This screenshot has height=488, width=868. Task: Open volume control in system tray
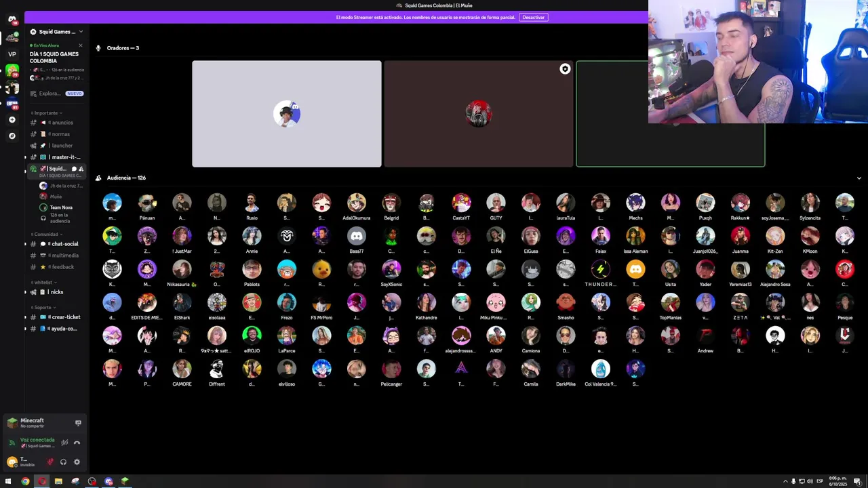(810, 481)
